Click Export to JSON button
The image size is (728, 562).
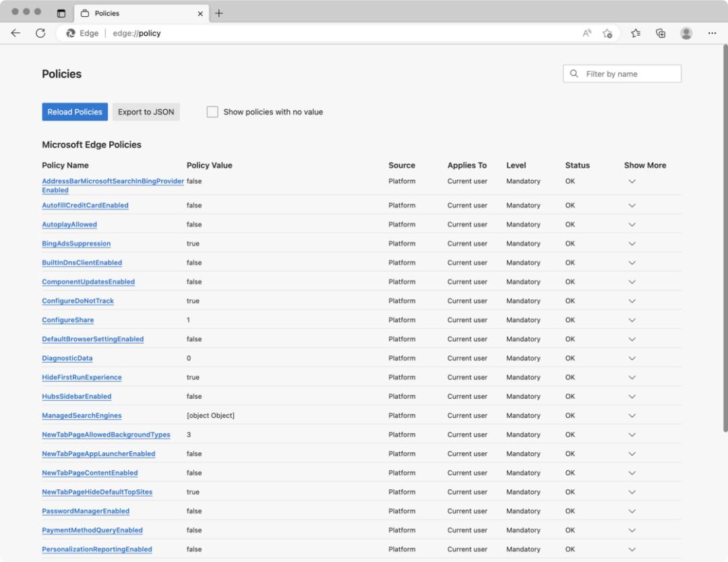coord(146,112)
